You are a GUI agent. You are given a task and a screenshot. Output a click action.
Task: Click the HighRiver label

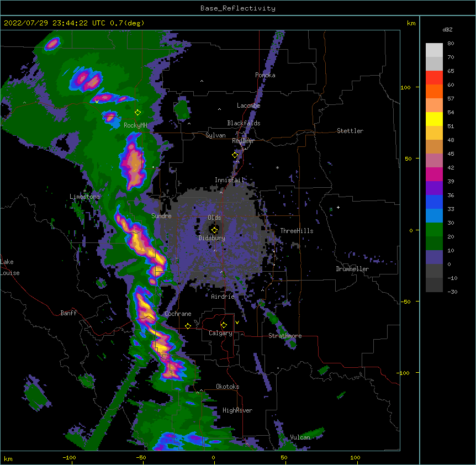237,410
